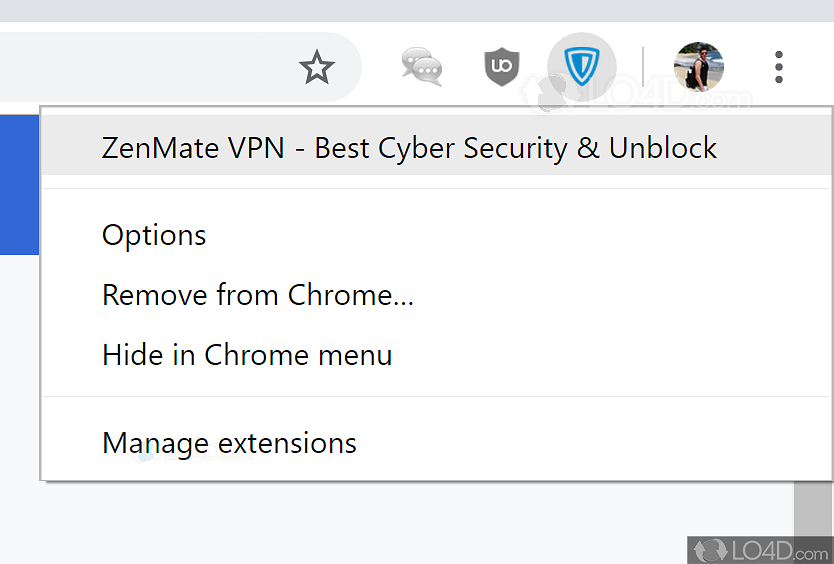Select ZenMate VPN - Best Cyber Security entry

click(x=409, y=148)
